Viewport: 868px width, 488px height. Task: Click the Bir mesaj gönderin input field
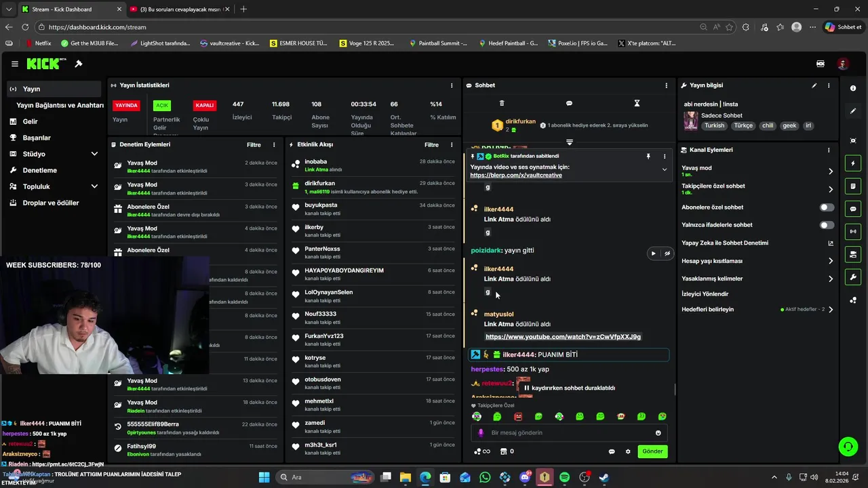coord(569,433)
